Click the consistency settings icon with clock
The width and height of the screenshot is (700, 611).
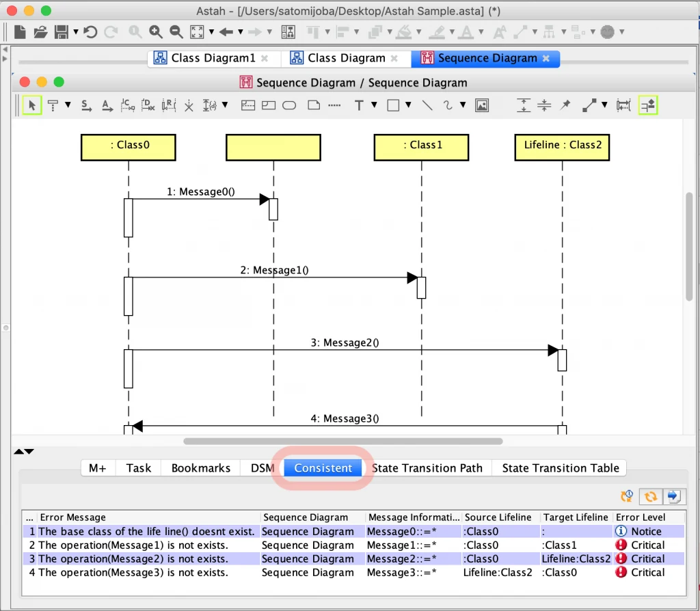pos(628,496)
